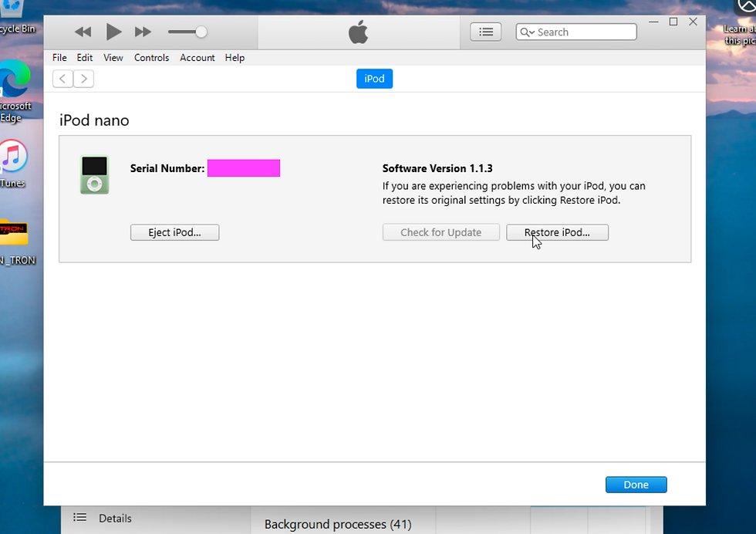Image resolution: width=756 pixels, height=534 pixels.
Task: Click the blue Done button
Action: pos(636,485)
